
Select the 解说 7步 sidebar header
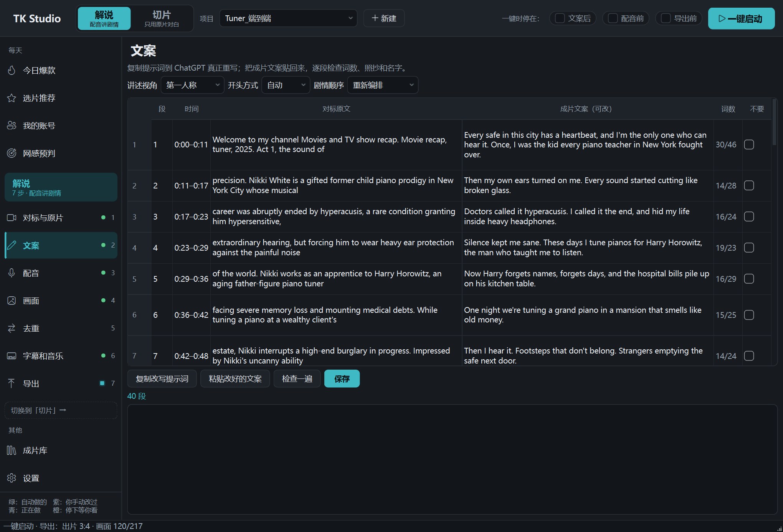[x=61, y=187]
